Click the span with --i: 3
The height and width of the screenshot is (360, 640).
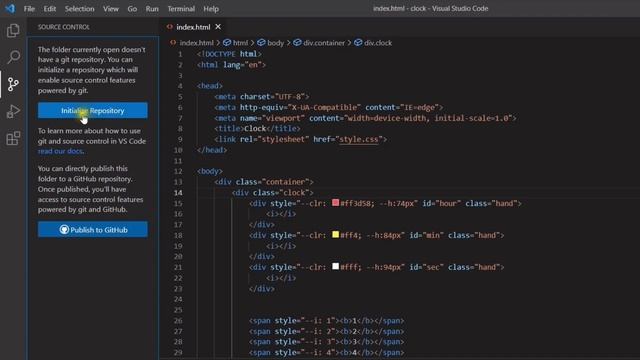(x=327, y=342)
